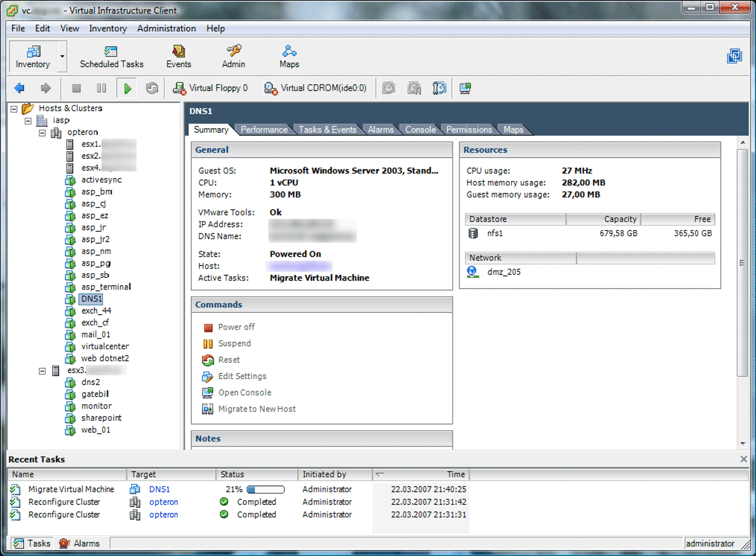Sort Recent Tasks by Status column
Image resolution: width=756 pixels, height=556 pixels.
pos(257,474)
